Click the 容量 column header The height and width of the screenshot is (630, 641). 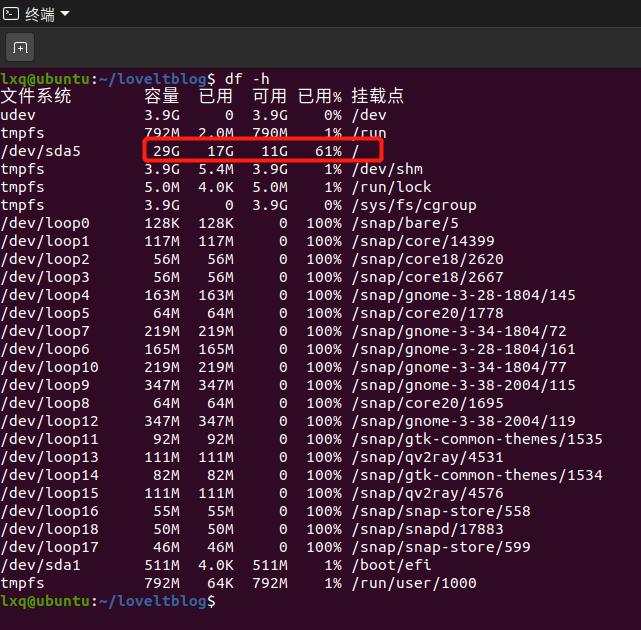click(162, 97)
